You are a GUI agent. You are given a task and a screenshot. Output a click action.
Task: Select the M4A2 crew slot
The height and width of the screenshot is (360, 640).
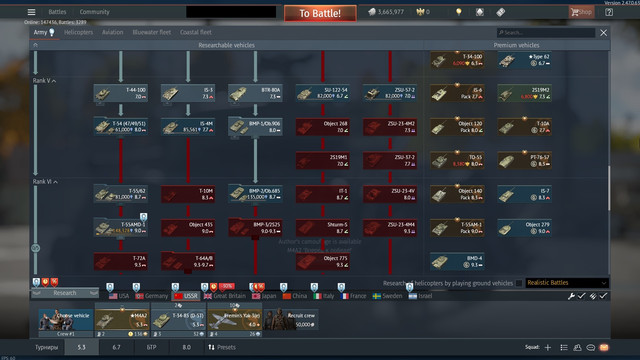pos(122,320)
